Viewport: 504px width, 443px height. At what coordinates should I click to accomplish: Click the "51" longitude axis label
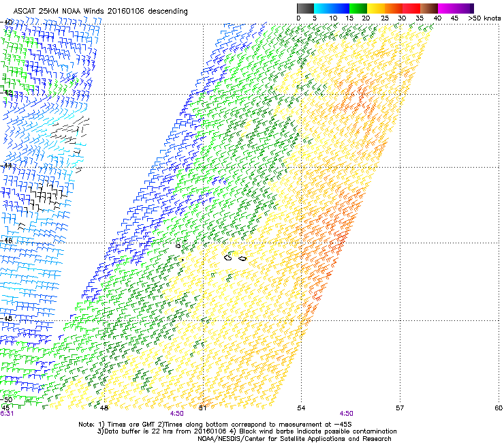click(202, 408)
